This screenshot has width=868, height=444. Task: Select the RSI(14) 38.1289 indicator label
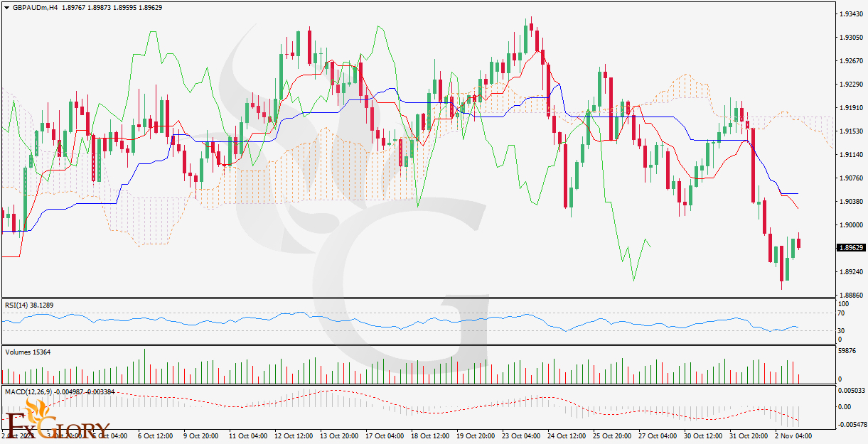coord(29,305)
